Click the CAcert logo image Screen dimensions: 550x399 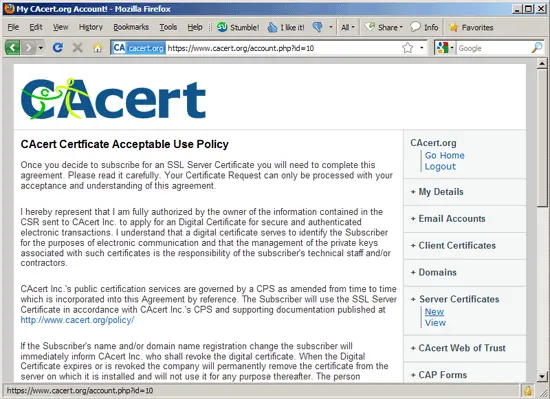click(113, 99)
